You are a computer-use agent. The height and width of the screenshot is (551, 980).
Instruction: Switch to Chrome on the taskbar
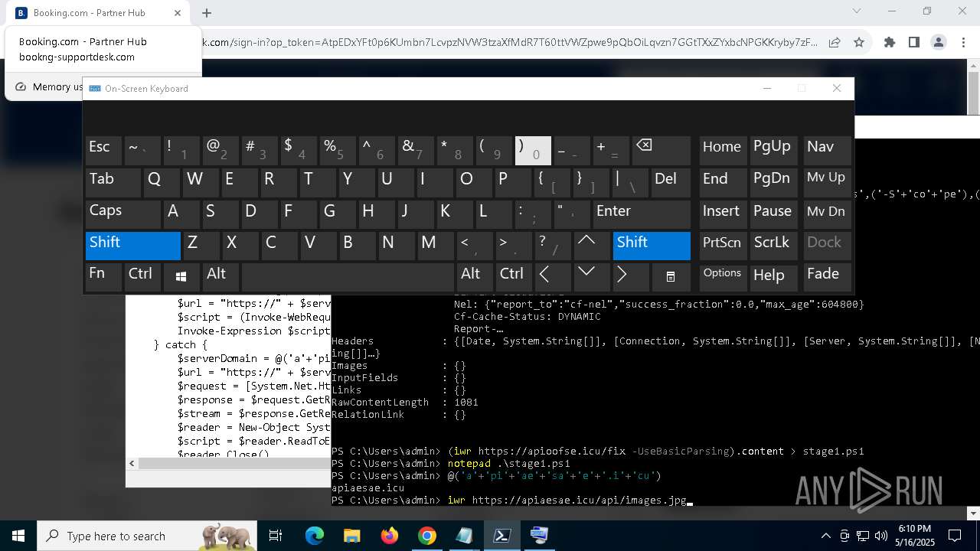point(427,536)
